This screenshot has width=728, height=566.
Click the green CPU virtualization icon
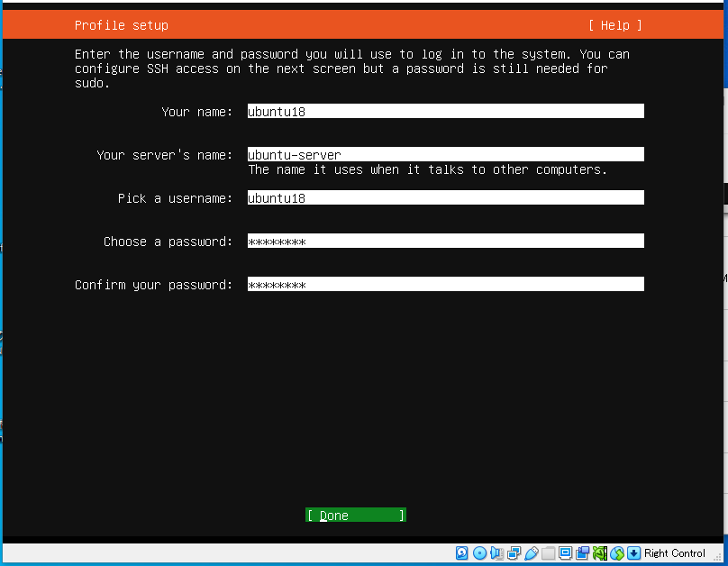[600, 553]
